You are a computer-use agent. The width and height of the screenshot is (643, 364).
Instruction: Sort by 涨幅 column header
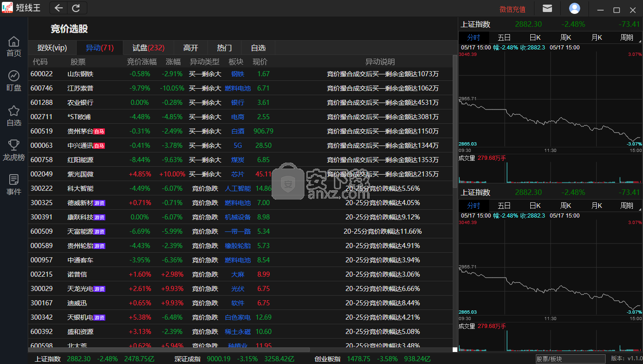point(173,61)
